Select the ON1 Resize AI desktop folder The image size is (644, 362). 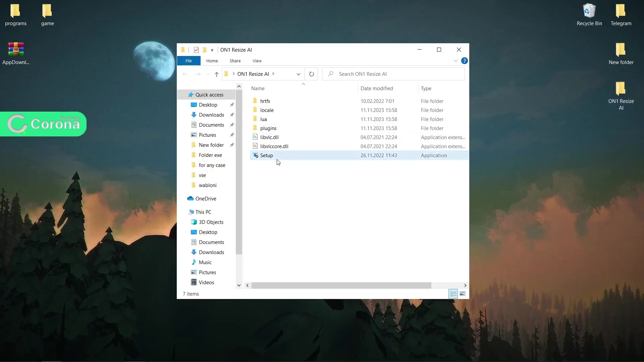pyautogui.click(x=621, y=96)
